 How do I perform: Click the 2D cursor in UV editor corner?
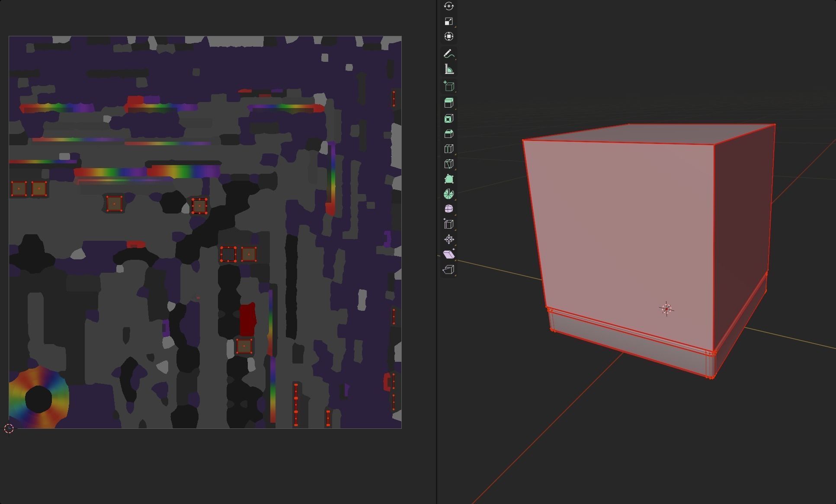click(x=9, y=428)
